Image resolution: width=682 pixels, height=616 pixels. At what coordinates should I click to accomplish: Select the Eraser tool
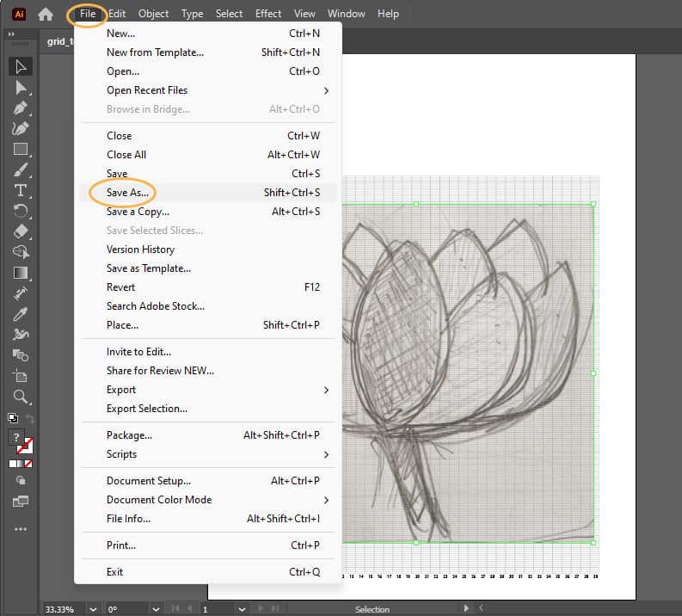[x=21, y=231]
